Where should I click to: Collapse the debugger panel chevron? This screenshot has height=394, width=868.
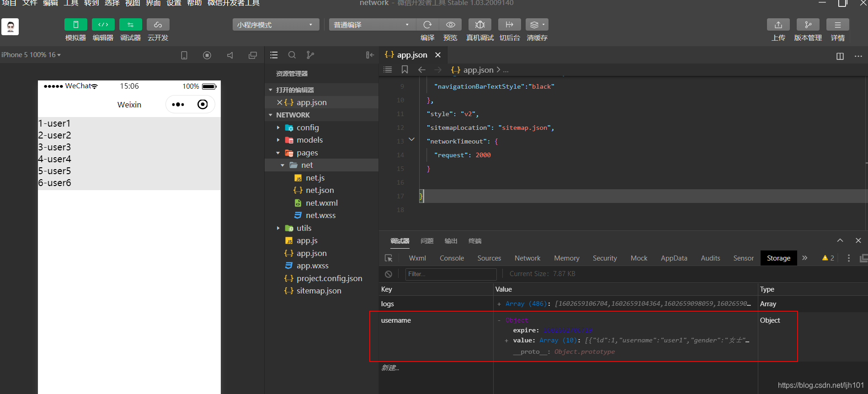(840, 240)
